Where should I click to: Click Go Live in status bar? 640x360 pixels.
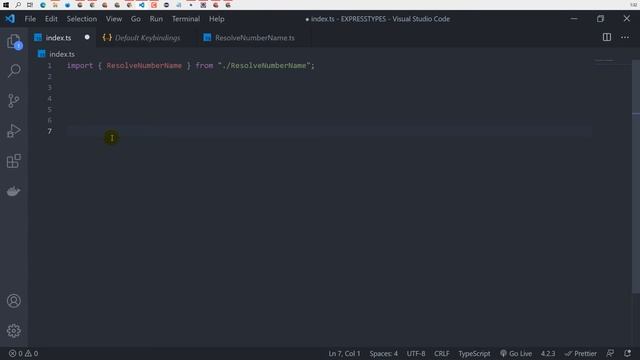(516, 353)
